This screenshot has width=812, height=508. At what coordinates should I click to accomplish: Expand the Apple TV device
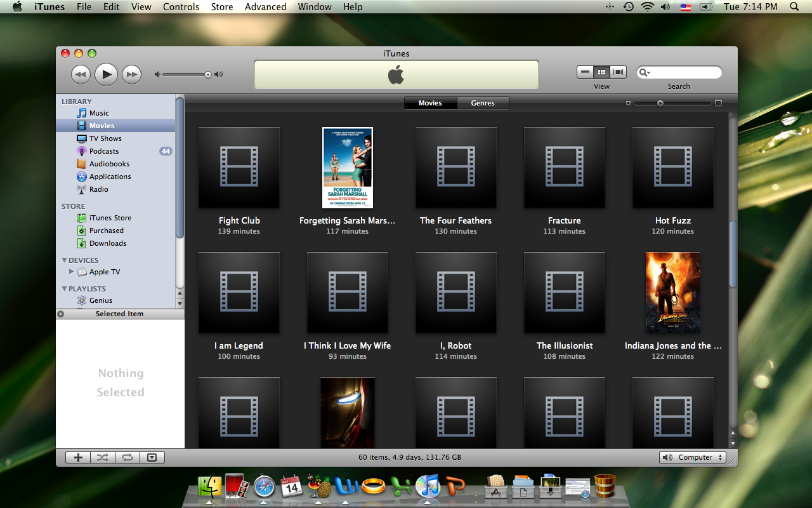(x=71, y=272)
